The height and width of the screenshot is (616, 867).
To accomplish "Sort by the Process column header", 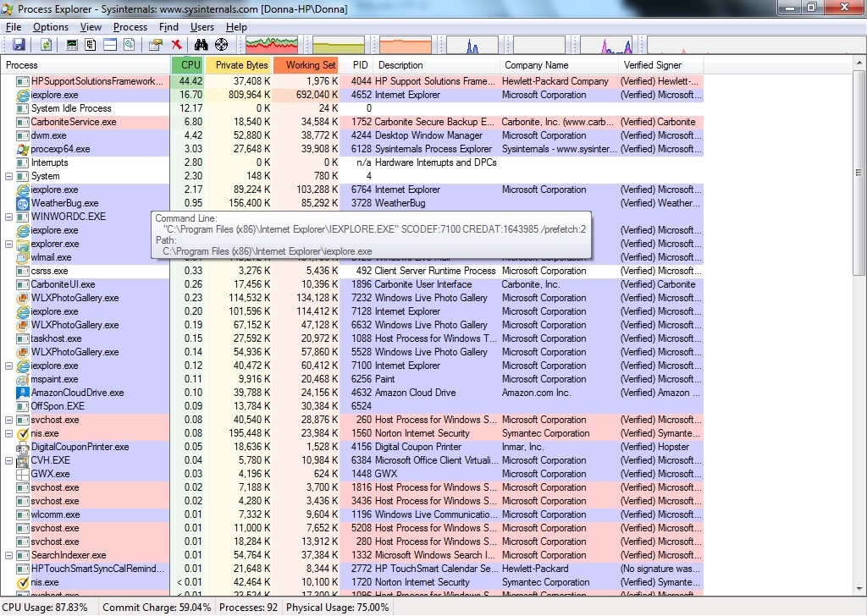I will click(86, 65).
